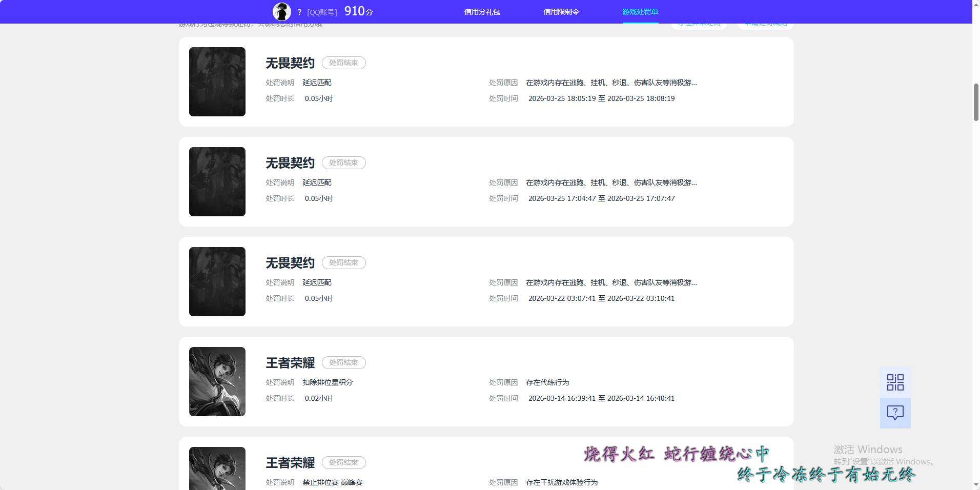The height and width of the screenshot is (490, 980).
Task: Click 处罚结束 badge on first 无畏契约 record
Action: coord(343,63)
